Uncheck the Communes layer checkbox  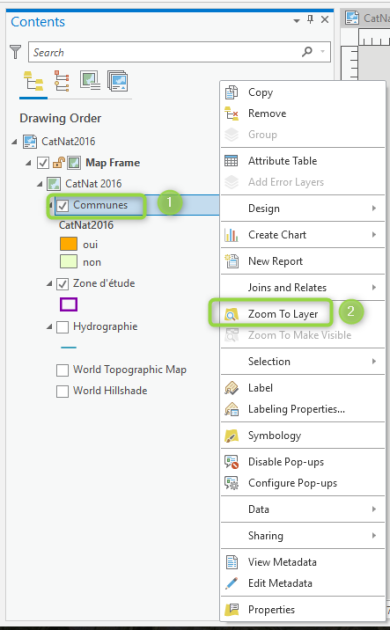point(62,206)
